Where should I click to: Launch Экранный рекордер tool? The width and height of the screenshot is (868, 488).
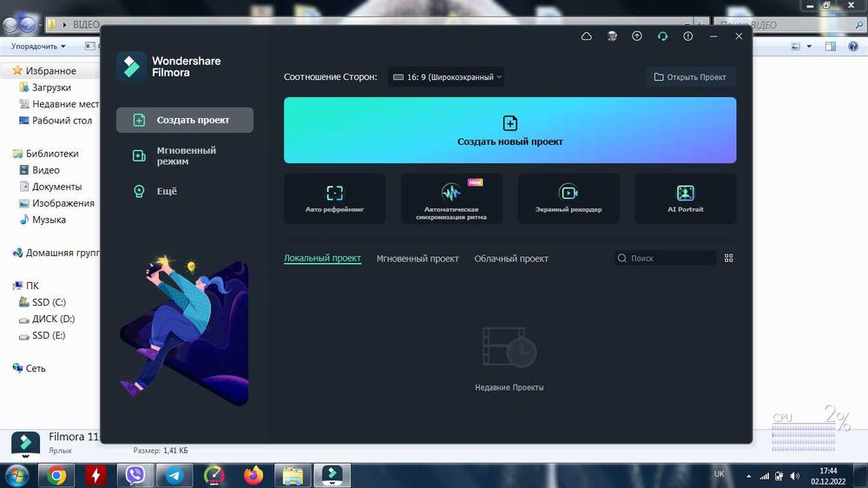point(568,199)
